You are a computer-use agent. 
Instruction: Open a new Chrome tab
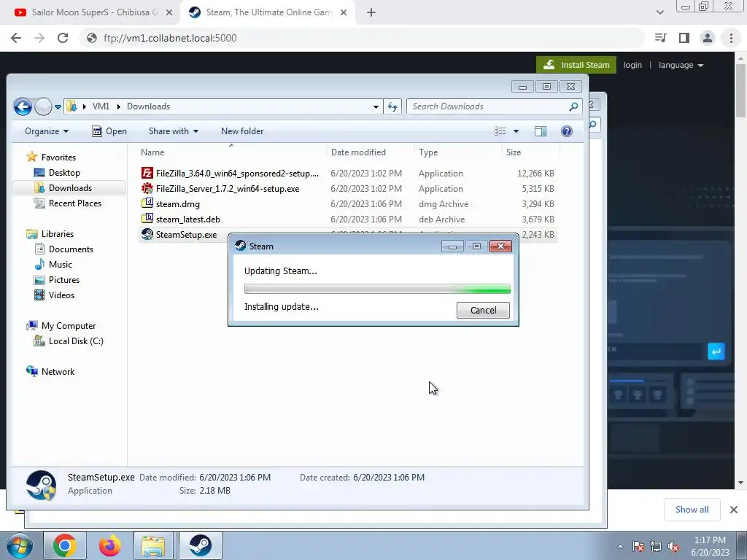point(371,13)
